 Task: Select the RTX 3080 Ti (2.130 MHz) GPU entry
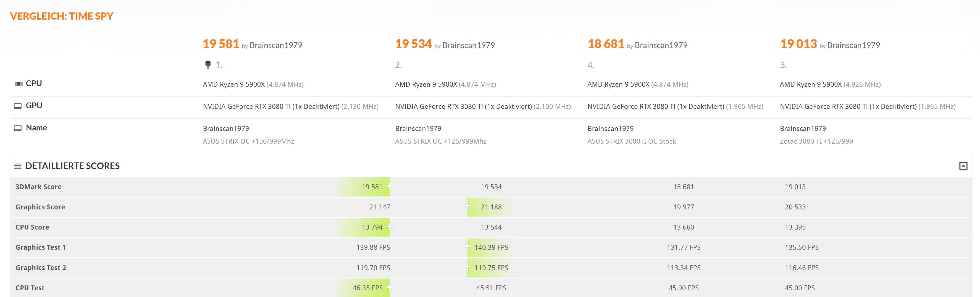pyautogui.click(x=291, y=106)
